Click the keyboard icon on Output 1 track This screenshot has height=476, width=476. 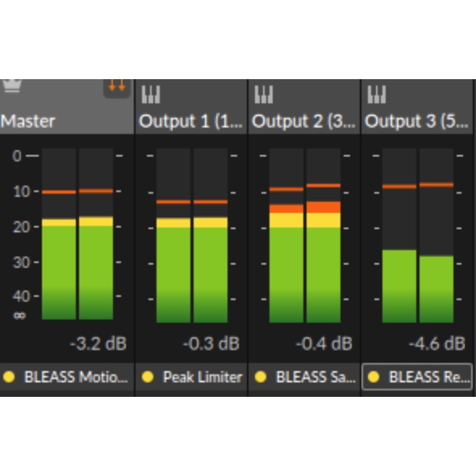pos(151,95)
